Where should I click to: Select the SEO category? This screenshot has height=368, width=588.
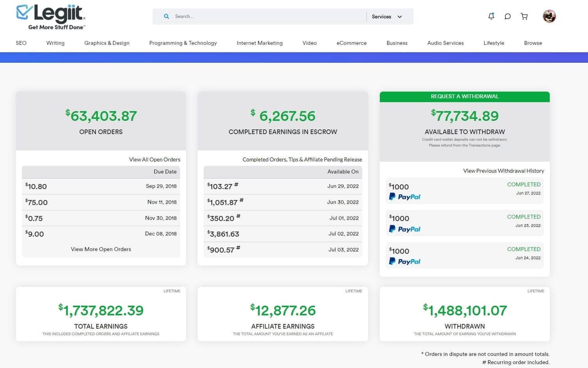click(21, 43)
